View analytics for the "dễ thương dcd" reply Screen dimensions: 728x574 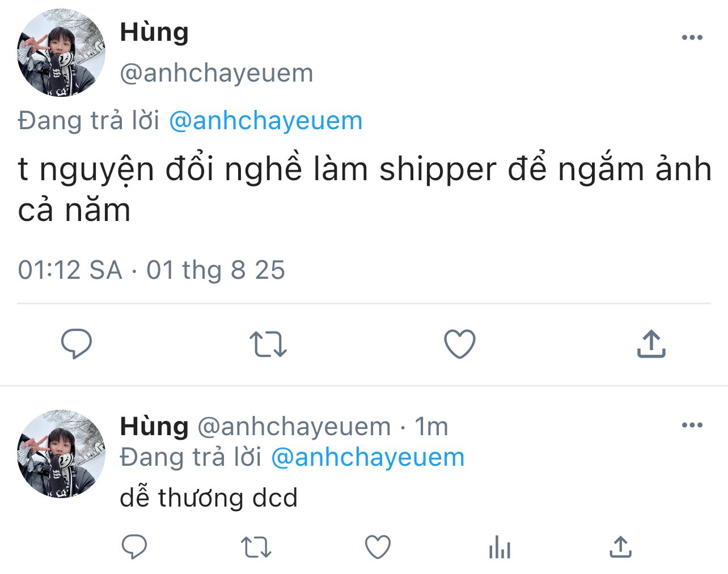(x=500, y=548)
